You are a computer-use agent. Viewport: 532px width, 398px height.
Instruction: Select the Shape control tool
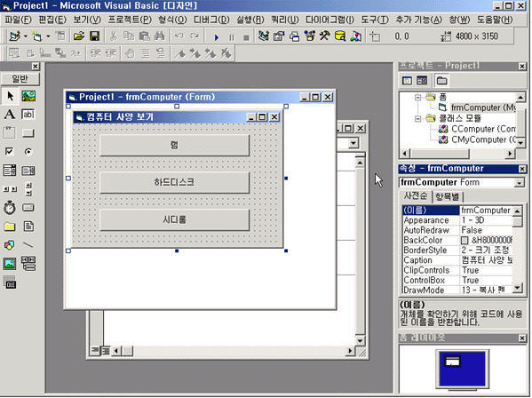pyautogui.click(x=10, y=244)
